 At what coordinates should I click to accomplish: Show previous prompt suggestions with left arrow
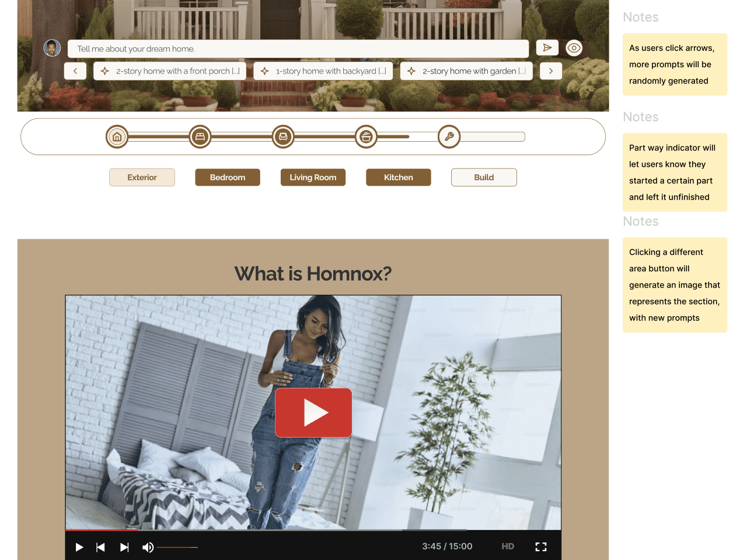75,71
